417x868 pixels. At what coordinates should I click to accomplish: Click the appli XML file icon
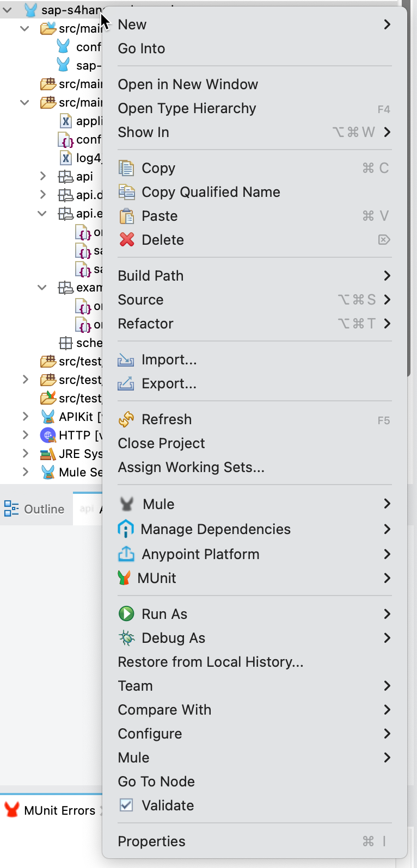[x=65, y=121]
